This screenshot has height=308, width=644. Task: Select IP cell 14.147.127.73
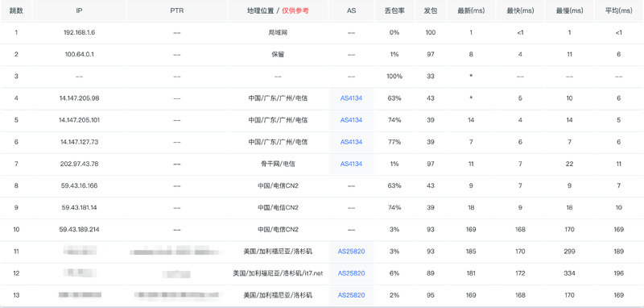[79, 142]
